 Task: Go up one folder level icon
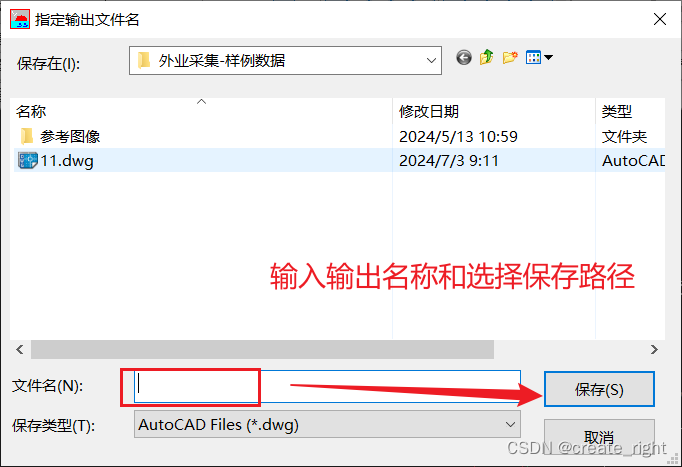[486, 57]
